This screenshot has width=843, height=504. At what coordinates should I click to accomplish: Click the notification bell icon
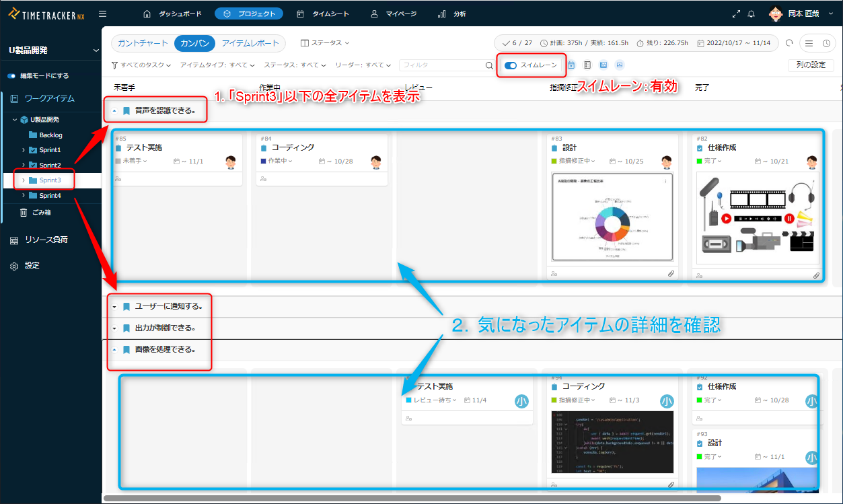751,14
